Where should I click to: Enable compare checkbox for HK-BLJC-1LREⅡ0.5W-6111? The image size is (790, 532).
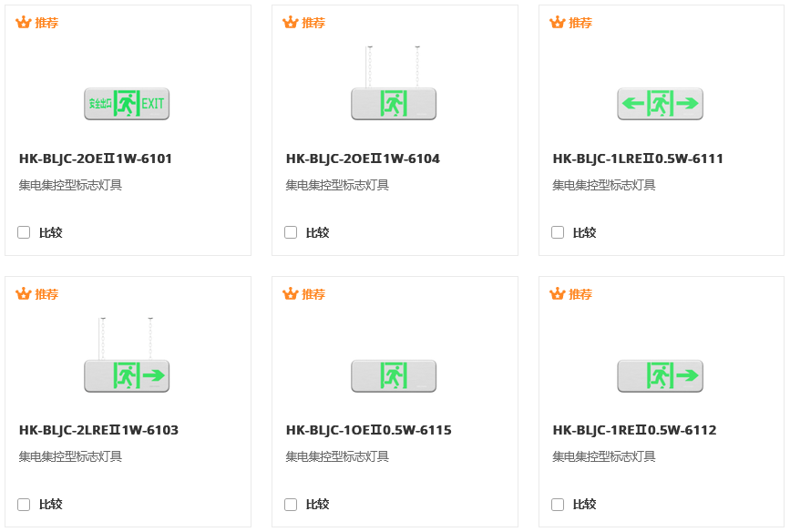pos(558,232)
